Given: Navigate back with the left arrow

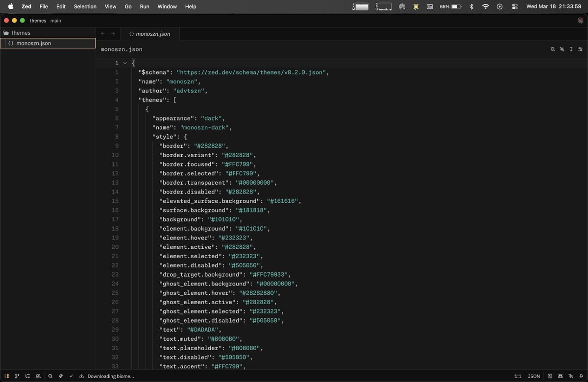Looking at the screenshot, I should [x=102, y=34].
